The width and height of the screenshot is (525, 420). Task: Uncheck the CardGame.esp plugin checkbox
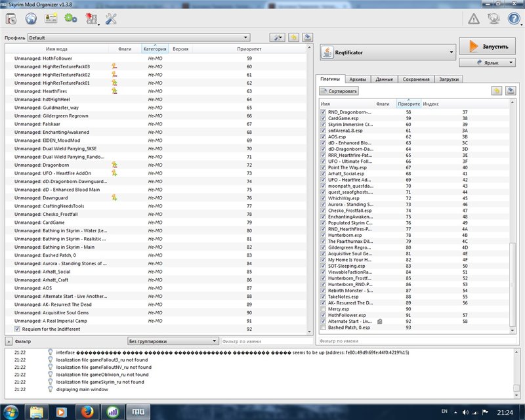(x=323, y=118)
